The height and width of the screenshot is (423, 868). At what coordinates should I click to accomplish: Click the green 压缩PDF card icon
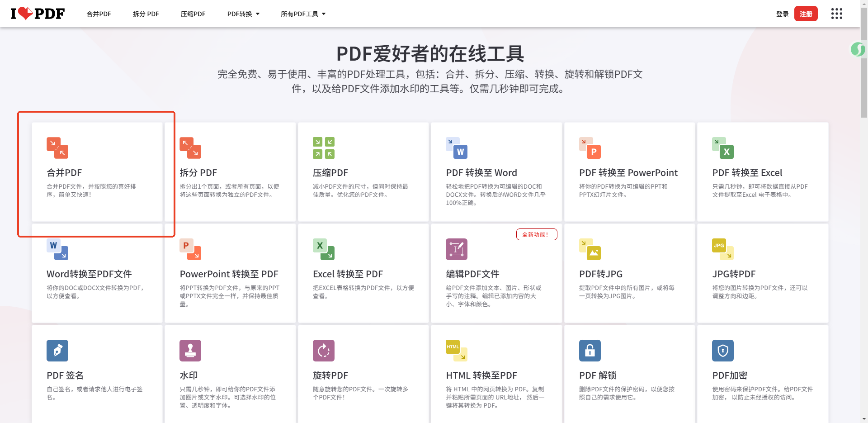click(324, 148)
